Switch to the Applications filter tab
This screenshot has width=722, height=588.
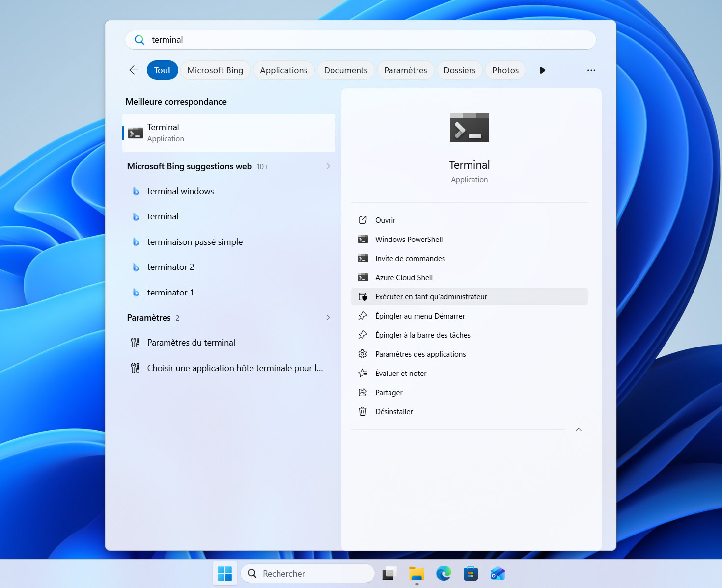point(284,70)
